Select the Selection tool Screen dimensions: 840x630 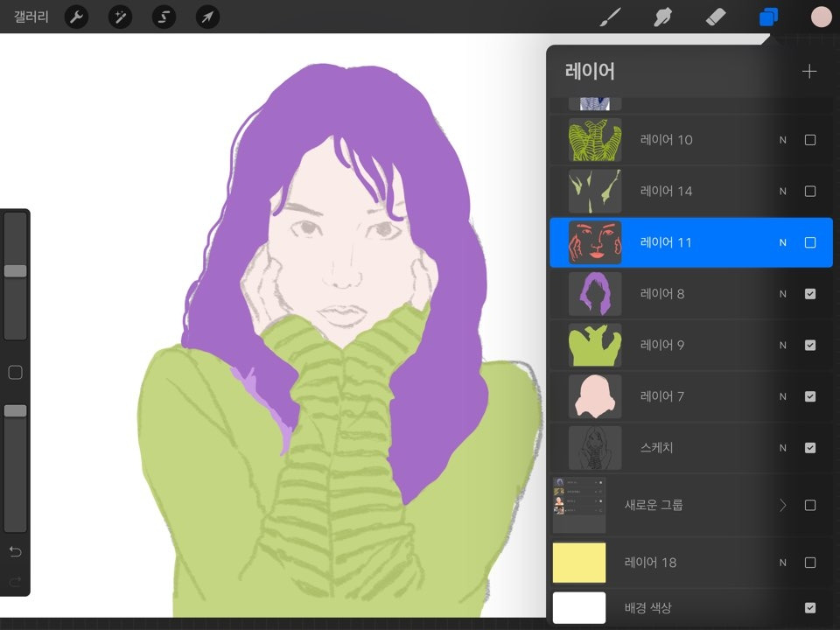click(x=164, y=17)
